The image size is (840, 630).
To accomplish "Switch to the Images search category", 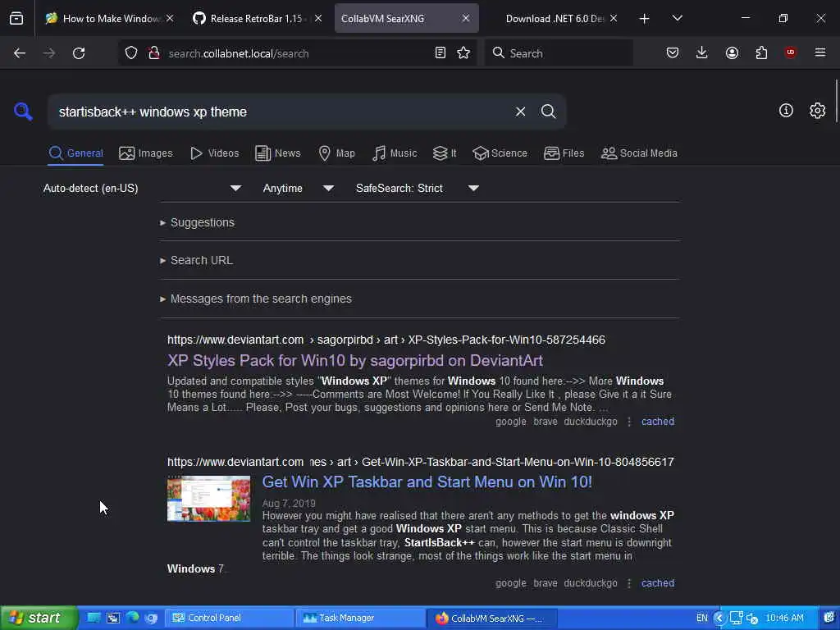I will point(146,153).
